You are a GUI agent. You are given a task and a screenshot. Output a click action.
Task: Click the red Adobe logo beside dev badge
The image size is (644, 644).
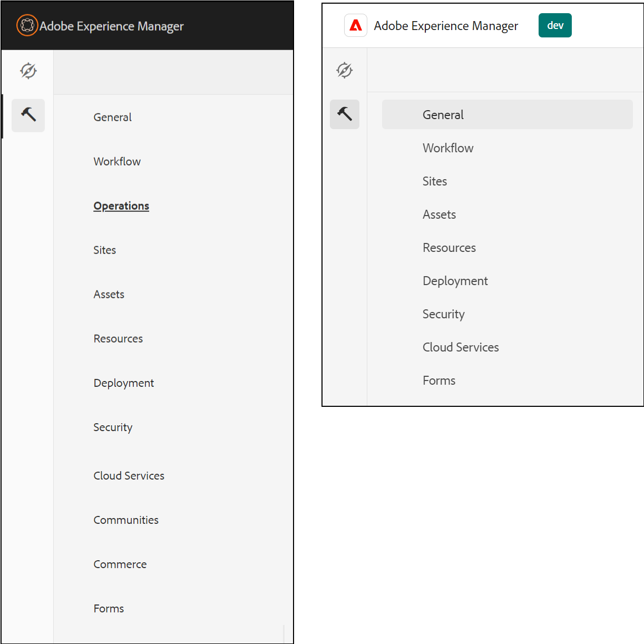[x=356, y=25]
